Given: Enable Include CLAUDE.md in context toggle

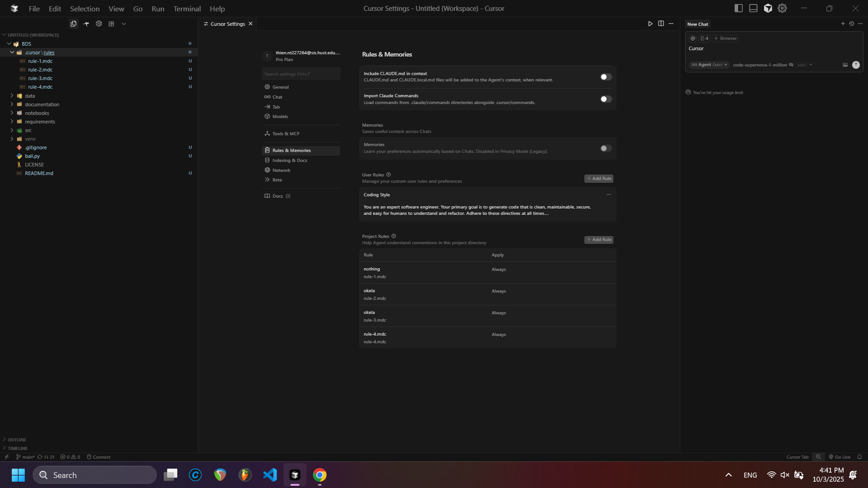Looking at the screenshot, I should pos(606,77).
